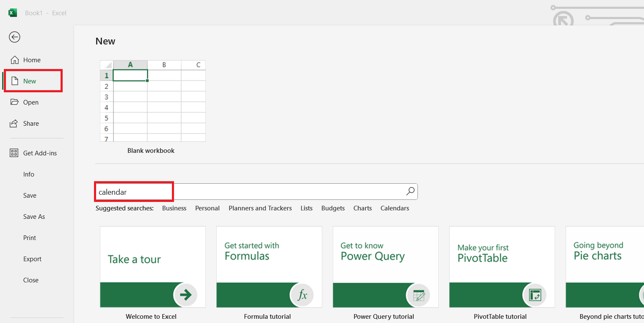Click arrow icon on Take a tour
Viewport: 644px width, 323px height.
coord(185,295)
